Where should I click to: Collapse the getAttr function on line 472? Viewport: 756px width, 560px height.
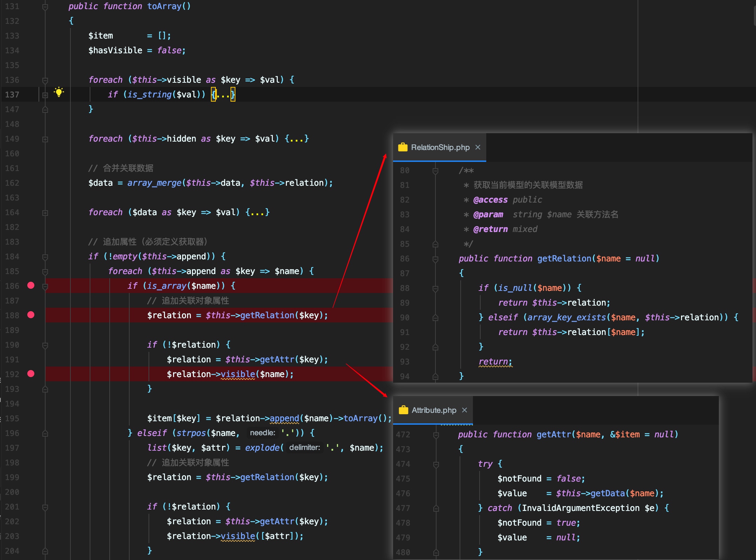[436, 435]
